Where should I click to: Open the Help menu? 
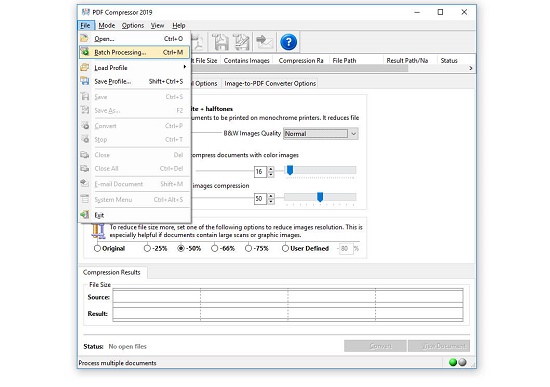pyautogui.click(x=179, y=25)
